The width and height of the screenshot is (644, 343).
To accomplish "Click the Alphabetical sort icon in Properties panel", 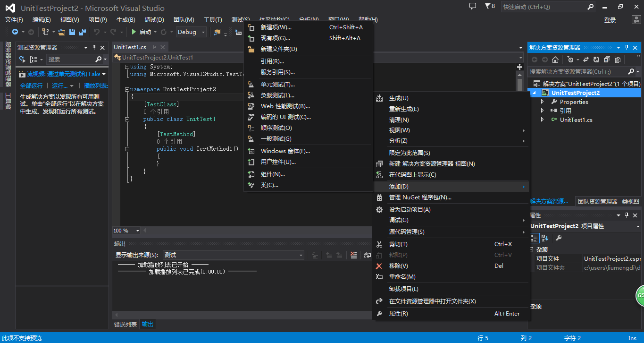I will (x=545, y=238).
